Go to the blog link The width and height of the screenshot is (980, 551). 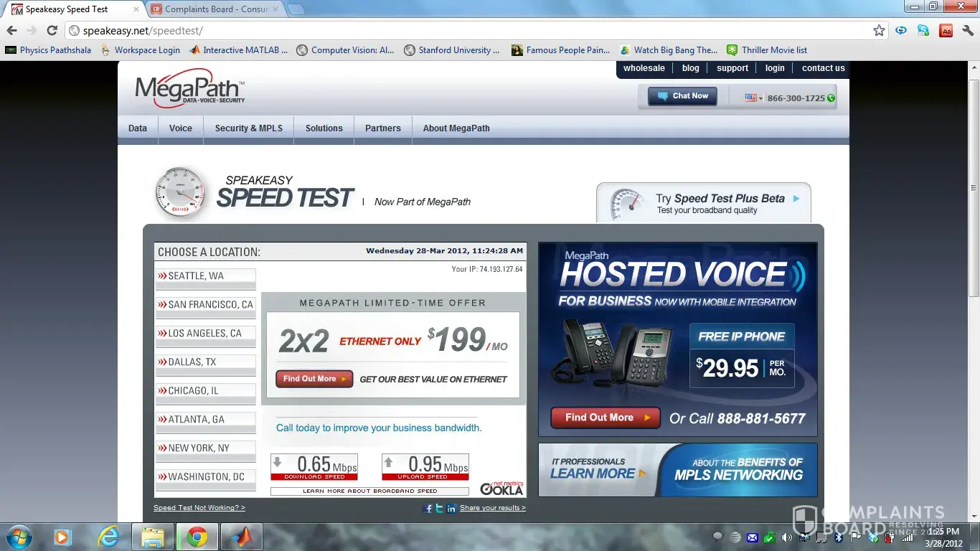(691, 68)
